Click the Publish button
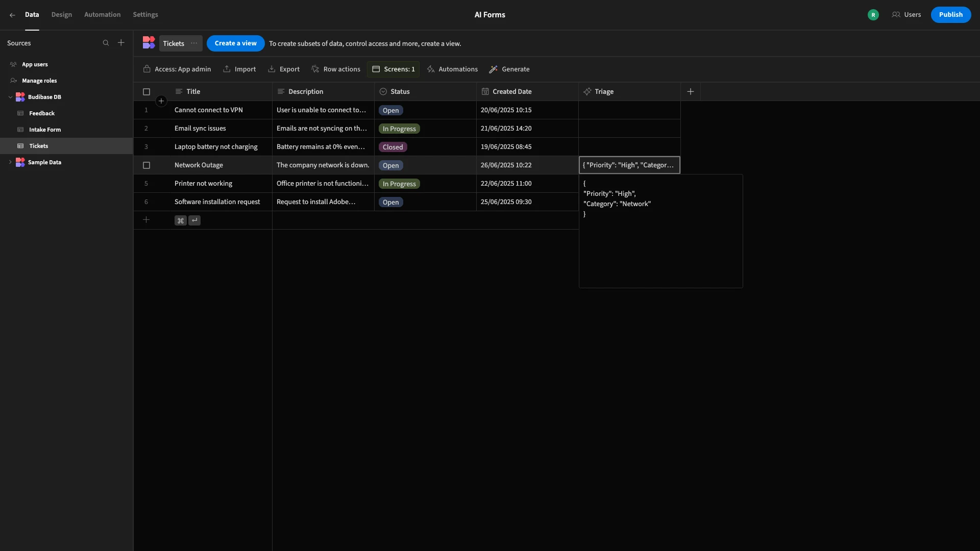Viewport: 980px width, 551px height. coord(951,15)
